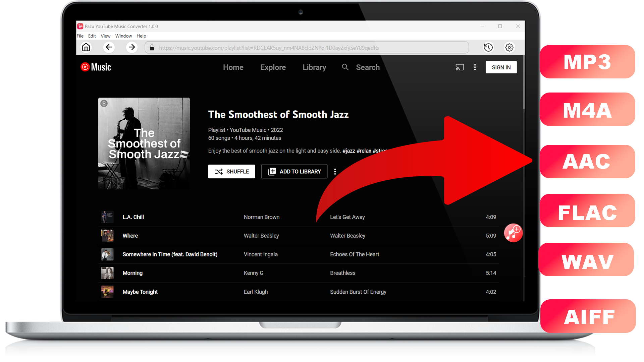Click the Maybe Tonight song thumbnail
This screenshot has height=362, width=644.
(107, 292)
